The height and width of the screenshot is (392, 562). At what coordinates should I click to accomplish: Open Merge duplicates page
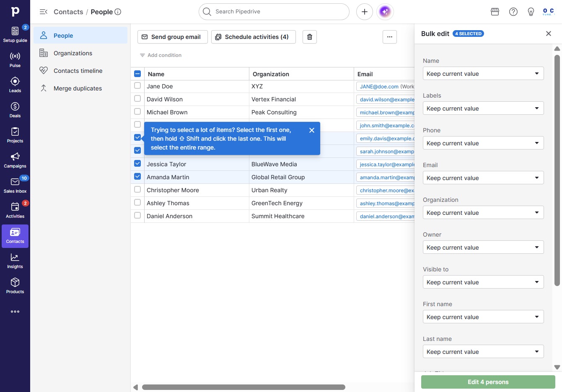(x=80, y=88)
